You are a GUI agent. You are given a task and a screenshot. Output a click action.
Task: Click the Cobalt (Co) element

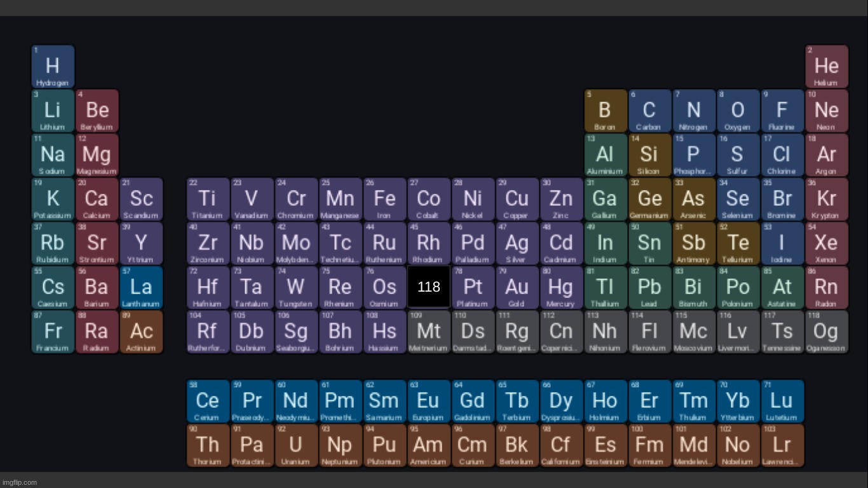[428, 199]
